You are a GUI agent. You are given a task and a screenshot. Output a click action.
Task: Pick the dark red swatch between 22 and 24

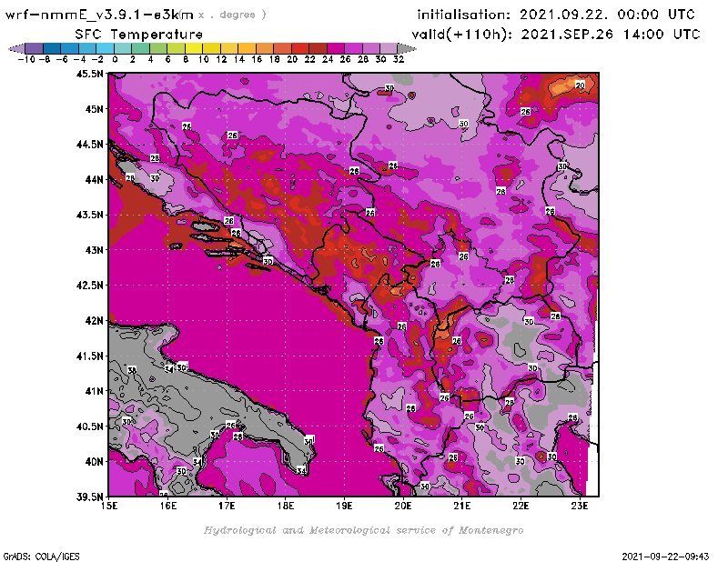tap(318, 48)
